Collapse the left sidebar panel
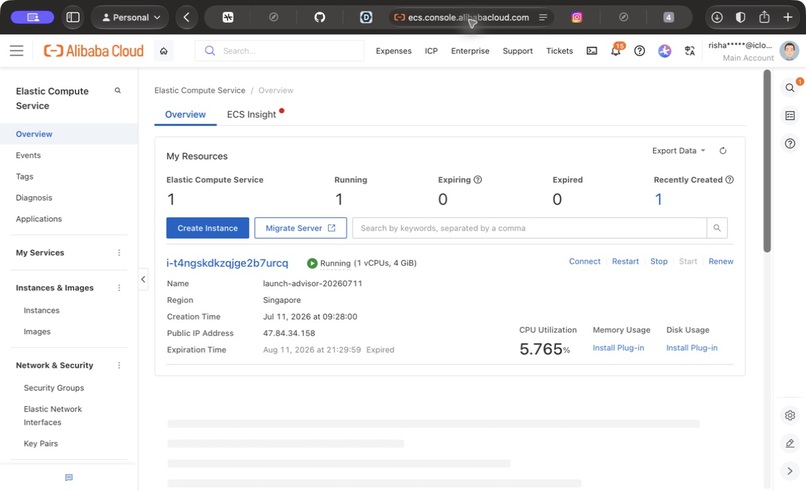The height and width of the screenshot is (491, 806). (x=143, y=279)
